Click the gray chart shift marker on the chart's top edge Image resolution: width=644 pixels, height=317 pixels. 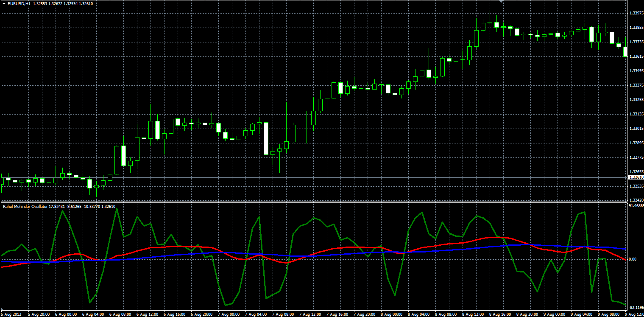point(501,2)
